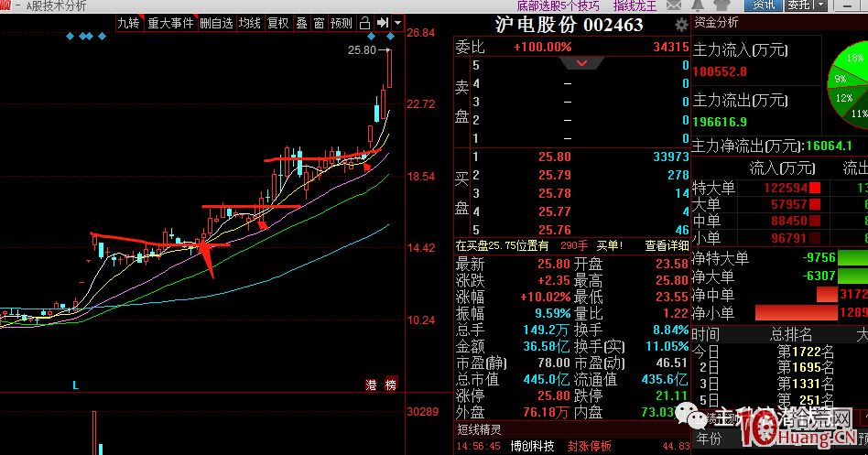
Task: Click the 9% pie chart segment
Action: pos(841,79)
